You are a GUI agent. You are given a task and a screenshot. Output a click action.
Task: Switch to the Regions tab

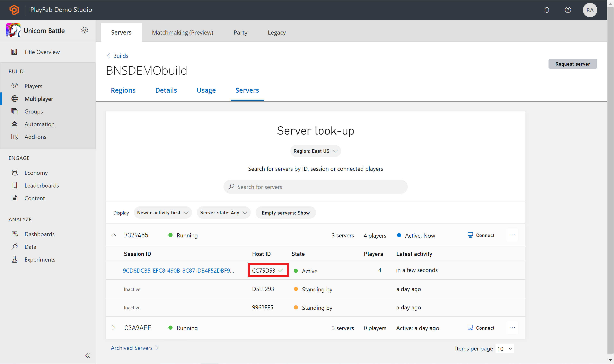(x=123, y=90)
